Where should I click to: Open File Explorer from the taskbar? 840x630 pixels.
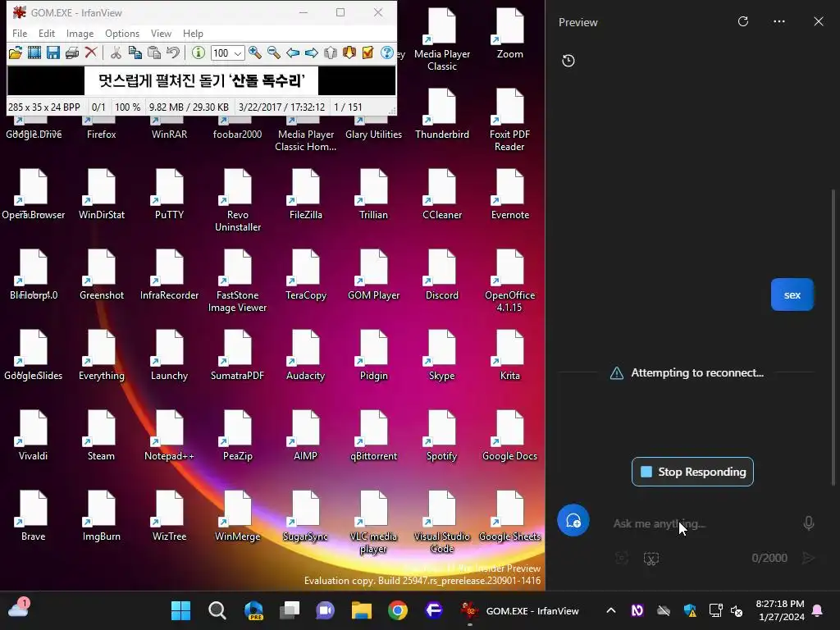362,610
